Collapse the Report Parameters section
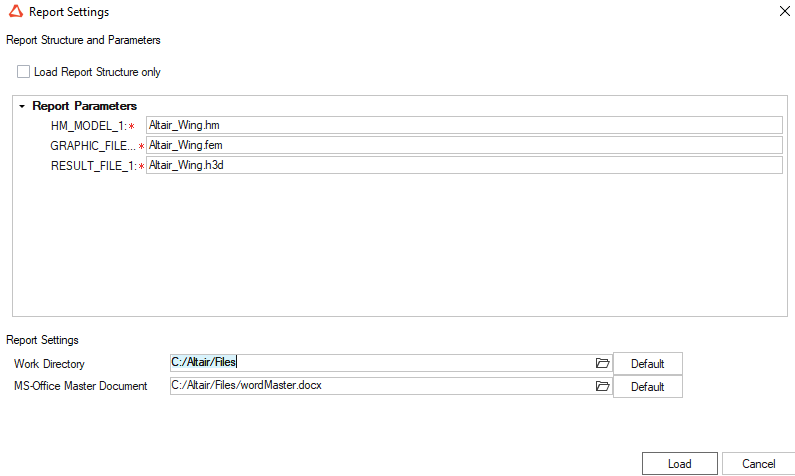795x476 pixels. [22, 106]
